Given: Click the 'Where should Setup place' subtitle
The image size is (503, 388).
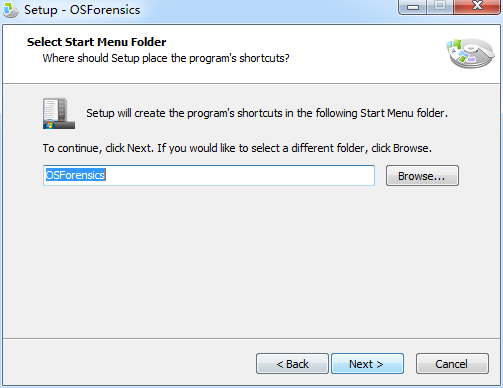Looking at the screenshot, I should click(166, 58).
